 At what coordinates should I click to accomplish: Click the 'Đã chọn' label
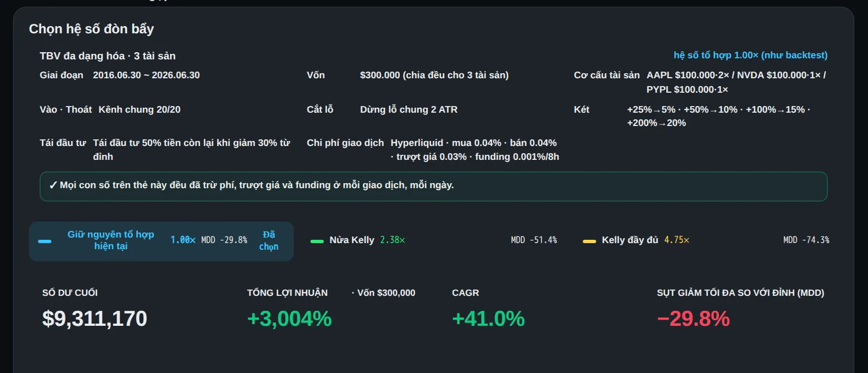(x=269, y=241)
